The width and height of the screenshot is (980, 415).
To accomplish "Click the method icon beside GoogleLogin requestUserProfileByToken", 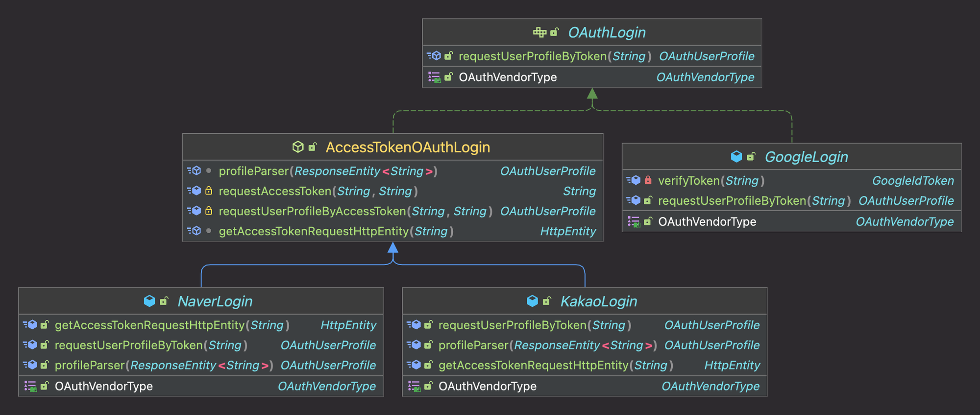I will point(634,200).
